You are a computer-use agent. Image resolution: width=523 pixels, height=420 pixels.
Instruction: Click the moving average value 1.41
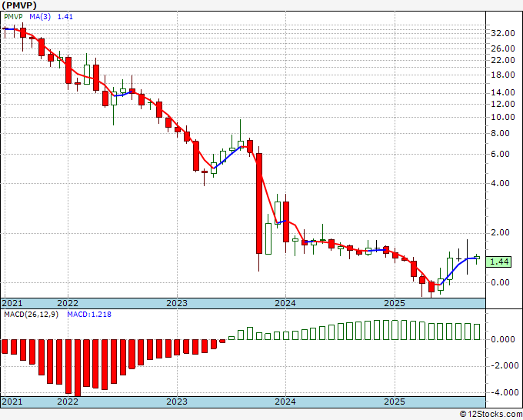(65, 17)
